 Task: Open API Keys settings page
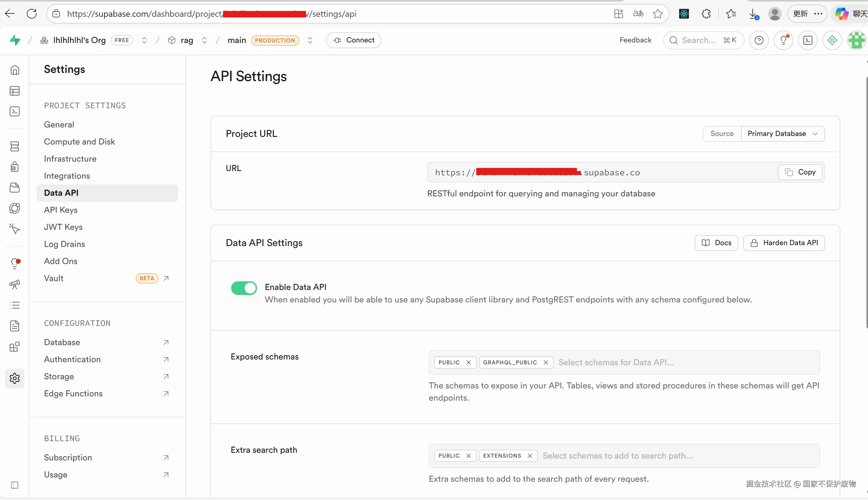point(61,210)
